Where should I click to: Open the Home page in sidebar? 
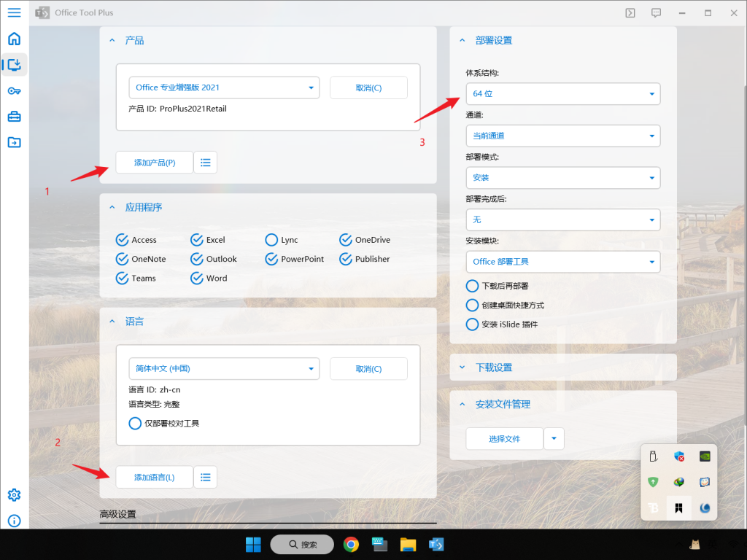pos(15,39)
